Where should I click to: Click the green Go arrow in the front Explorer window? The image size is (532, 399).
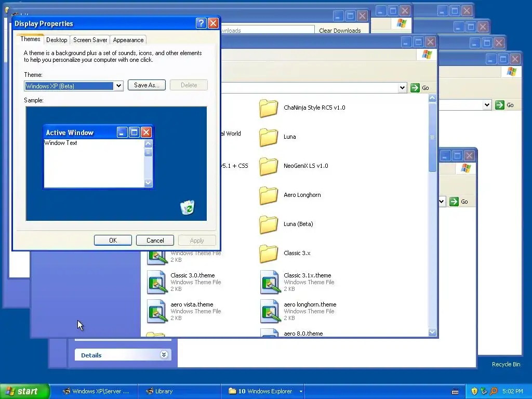coord(415,88)
